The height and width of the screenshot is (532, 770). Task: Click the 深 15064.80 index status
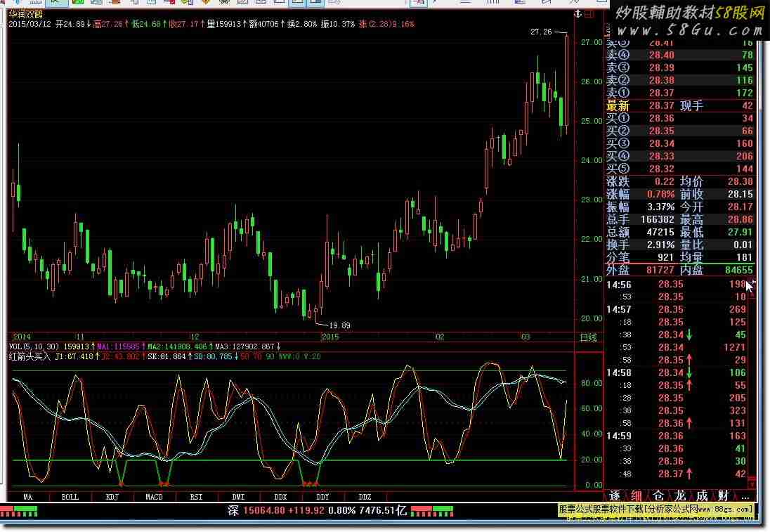tap(318, 511)
